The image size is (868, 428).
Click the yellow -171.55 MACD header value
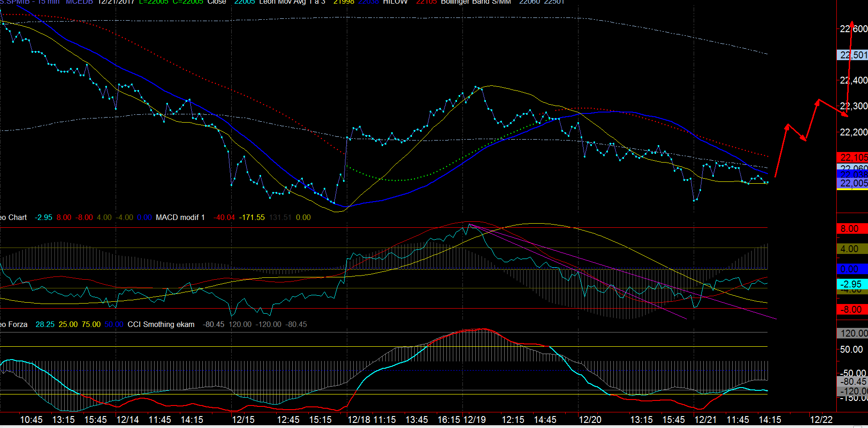252,217
